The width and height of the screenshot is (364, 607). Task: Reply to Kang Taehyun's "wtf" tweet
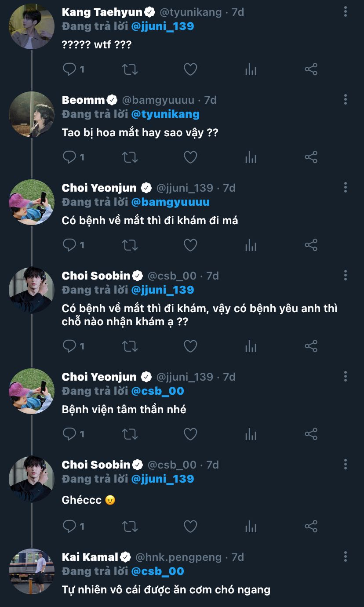(69, 69)
